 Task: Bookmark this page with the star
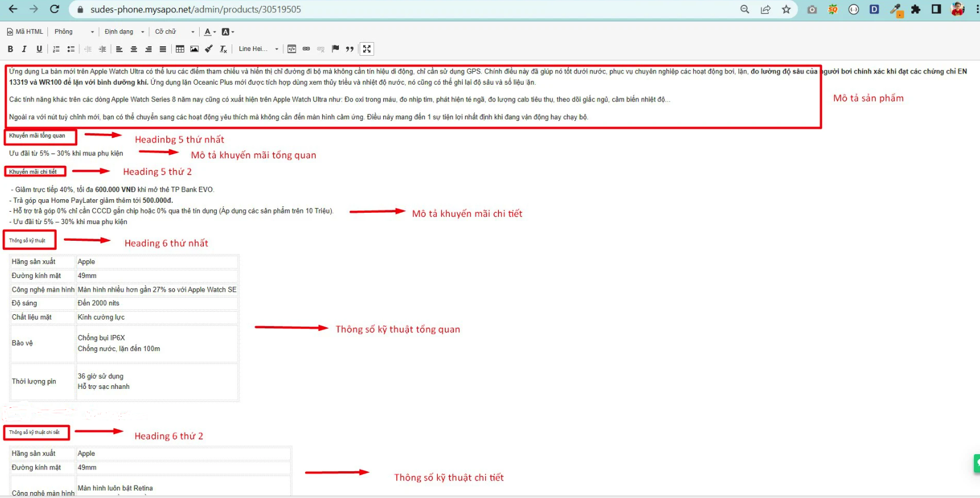click(x=786, y=9)
